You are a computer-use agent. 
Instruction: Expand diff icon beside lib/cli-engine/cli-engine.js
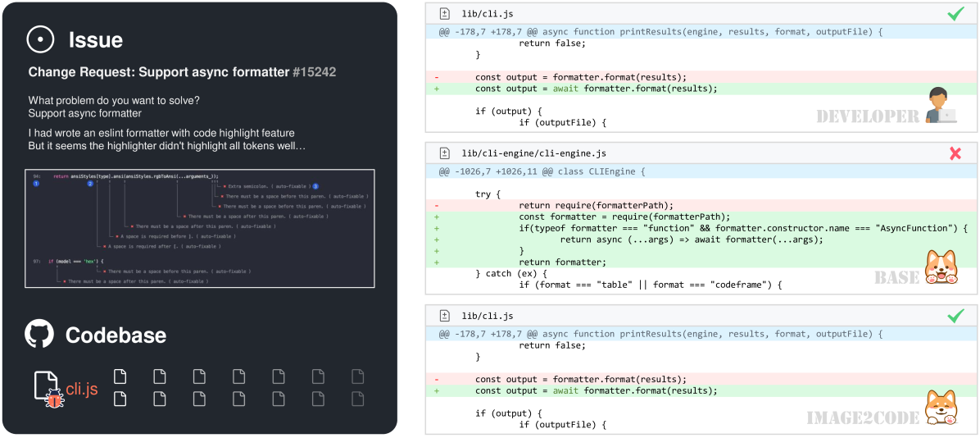(x=444, y=153)
